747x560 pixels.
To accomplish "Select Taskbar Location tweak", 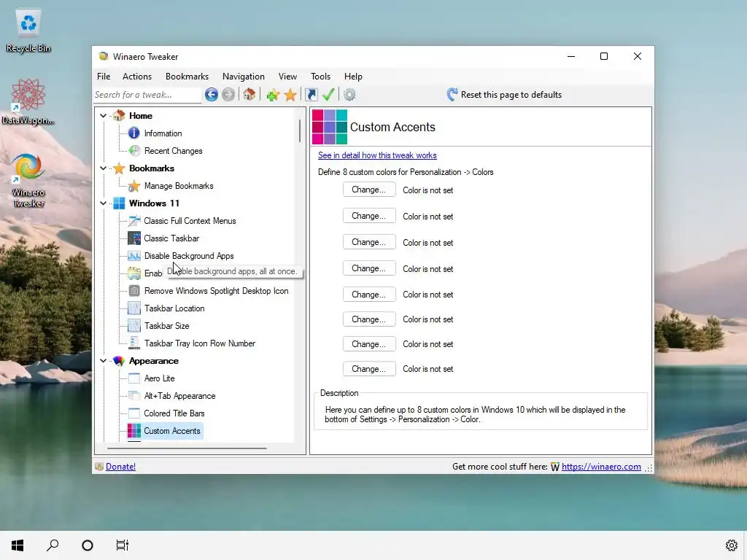I will coord(174,308).
